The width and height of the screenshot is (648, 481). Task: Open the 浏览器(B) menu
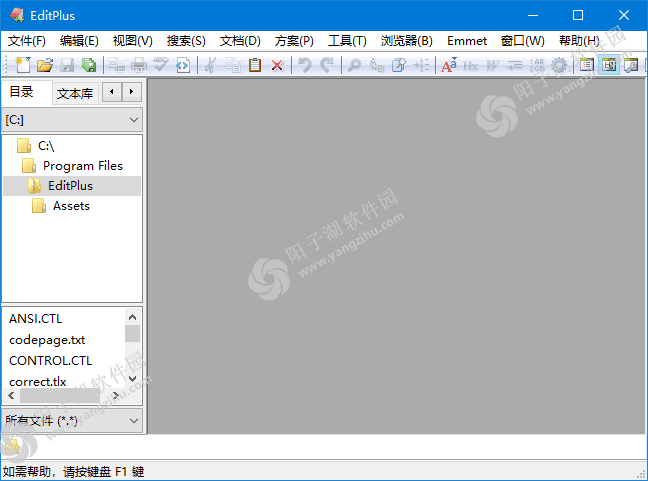(x=407, y=41)
